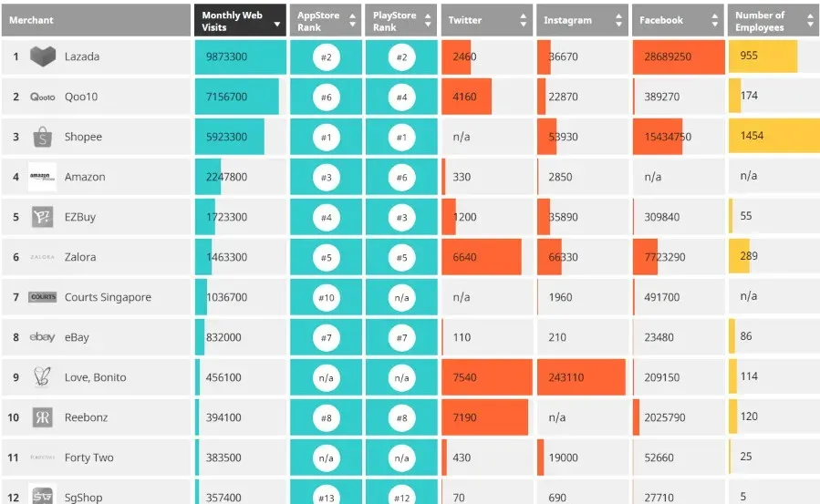Screen dimensions: 820x504
Task: Click the Qoo10 merchant logo
Action: coord(42,97)
